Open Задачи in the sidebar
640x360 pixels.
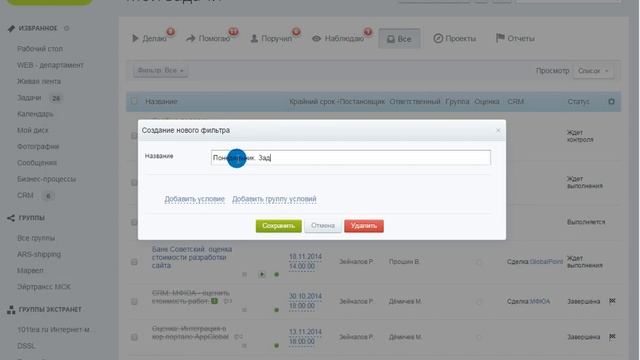pyautogui.click(x=29, y=98)
